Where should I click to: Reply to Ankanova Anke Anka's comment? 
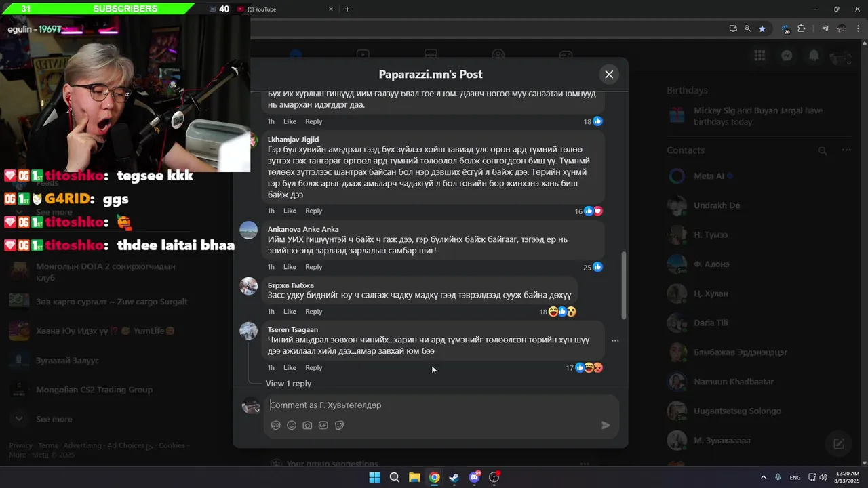(x=313, y=267)
